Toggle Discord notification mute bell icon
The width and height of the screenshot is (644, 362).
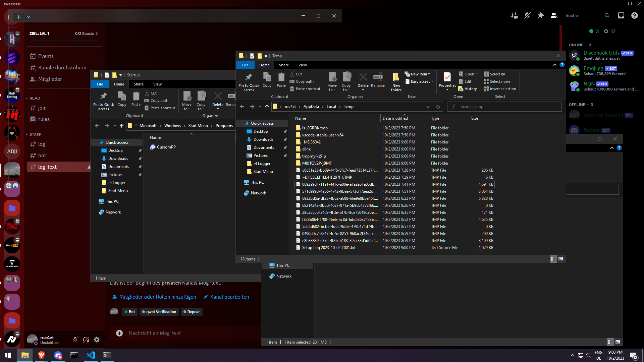[527, 15]
